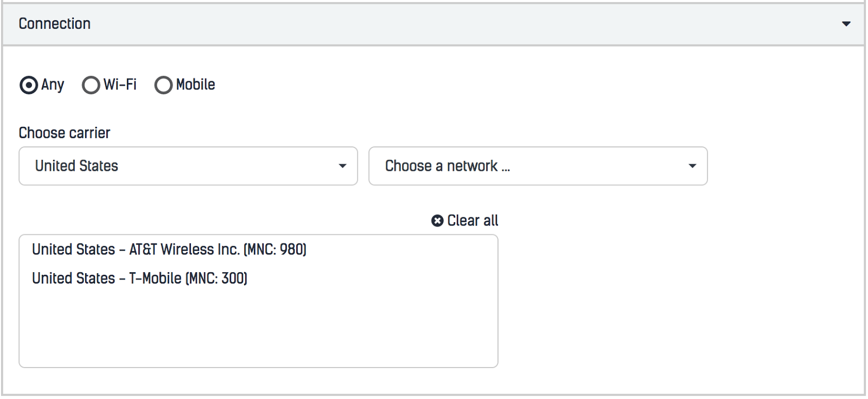Choose the Mobile connection radio button
Viewport: 868px width, 399px height.
coord(163,85)
